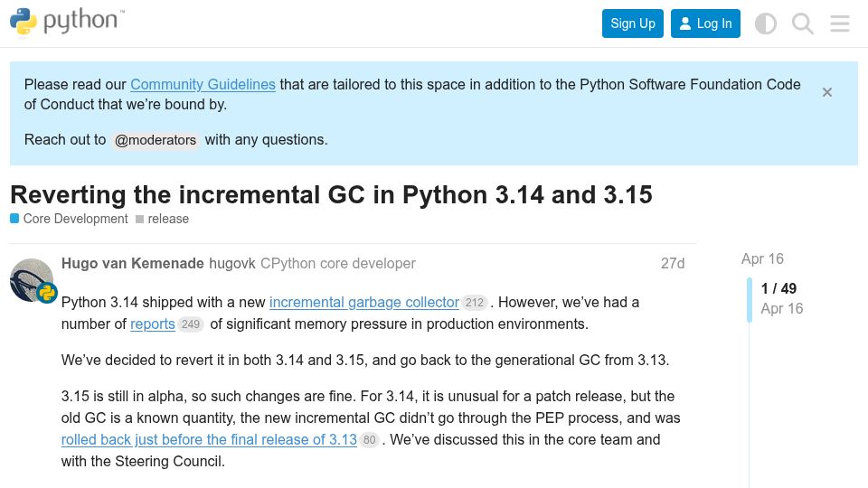Open rolled back before 3.13 release link

pyautogui.click(x=209, y=439)
